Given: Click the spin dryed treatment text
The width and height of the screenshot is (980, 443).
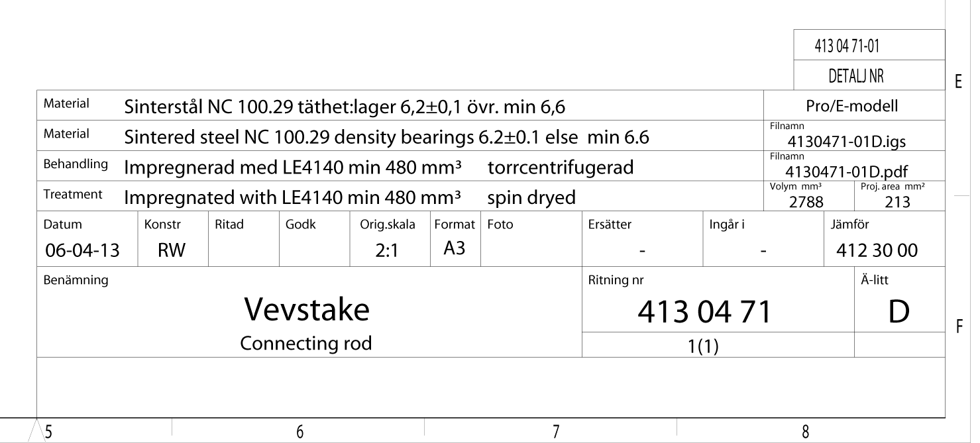Looking at the screenshot, I should tap(530, 198).
